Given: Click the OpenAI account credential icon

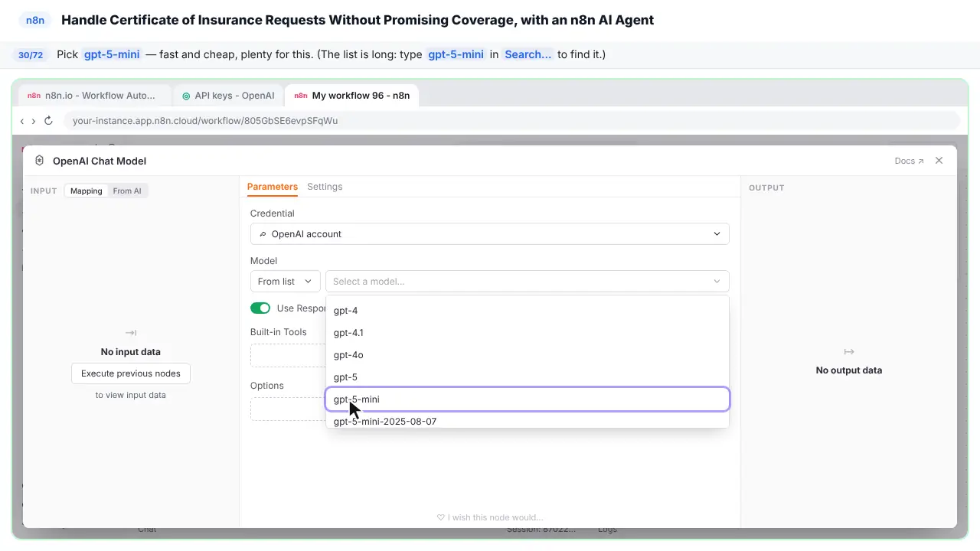Looking at the screenshot, I should [263, 234].
